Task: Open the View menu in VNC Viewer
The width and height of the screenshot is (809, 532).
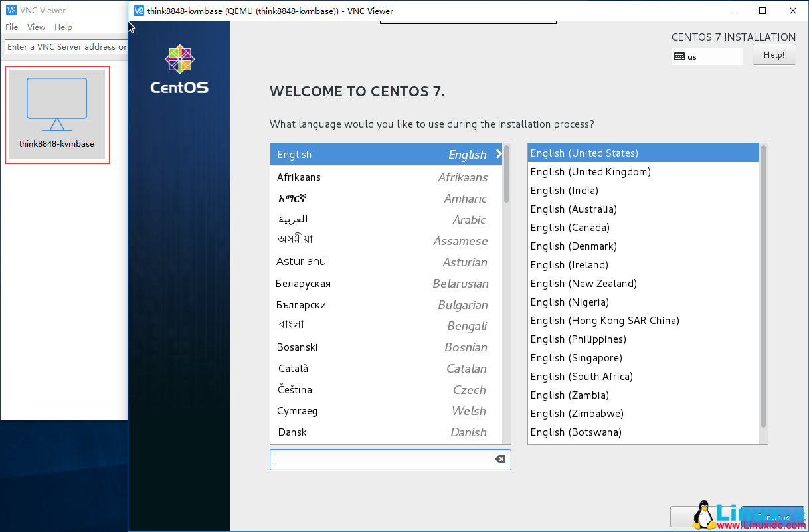Action: pos(36,27)
